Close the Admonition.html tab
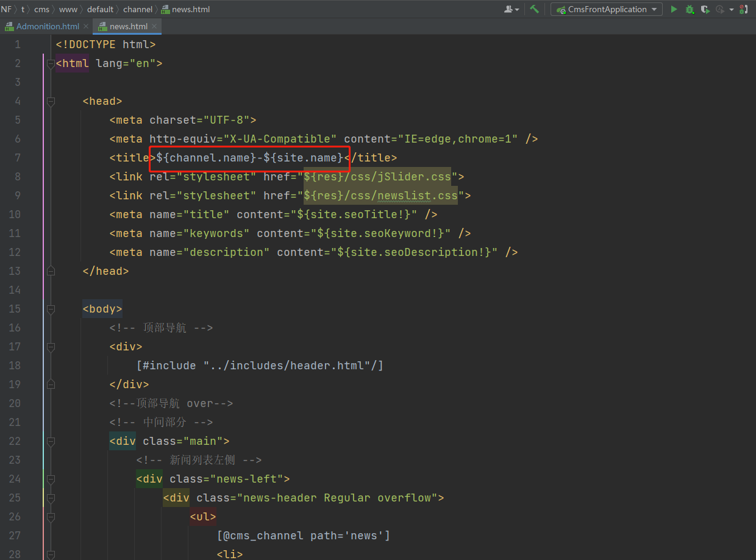 [86, 26]
